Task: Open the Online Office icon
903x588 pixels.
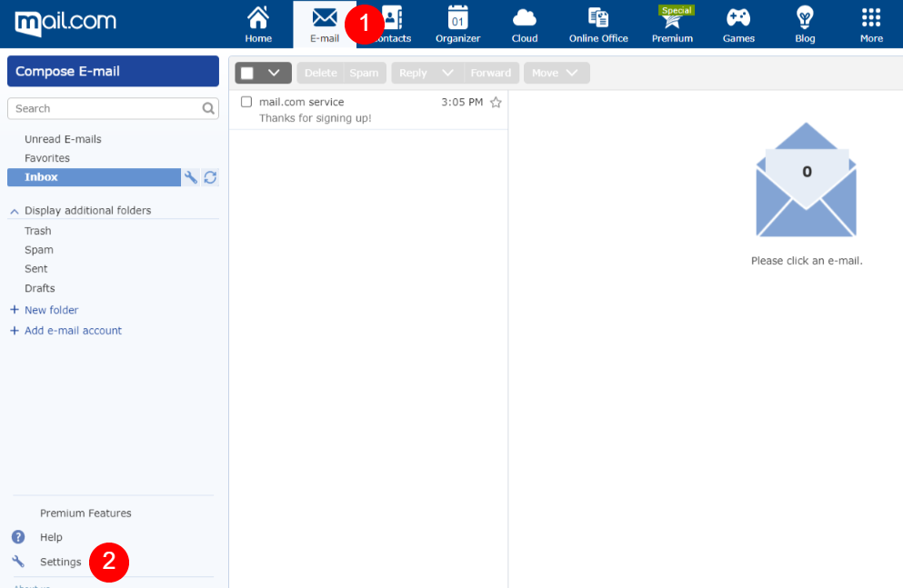Action: pyautogui.click(x=598, y=18)
